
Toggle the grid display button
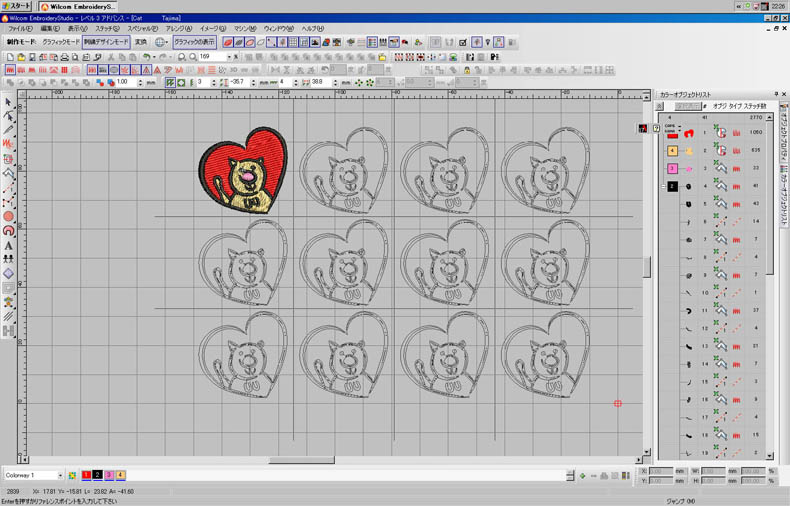293,42
